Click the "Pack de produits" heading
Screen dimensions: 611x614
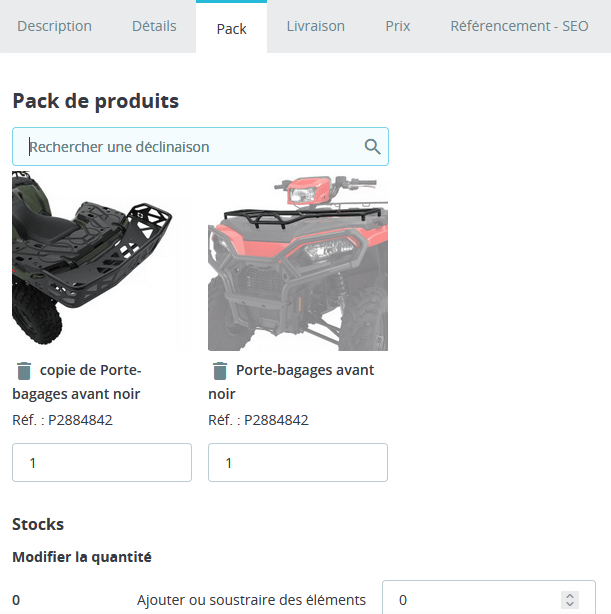point(96,101)
